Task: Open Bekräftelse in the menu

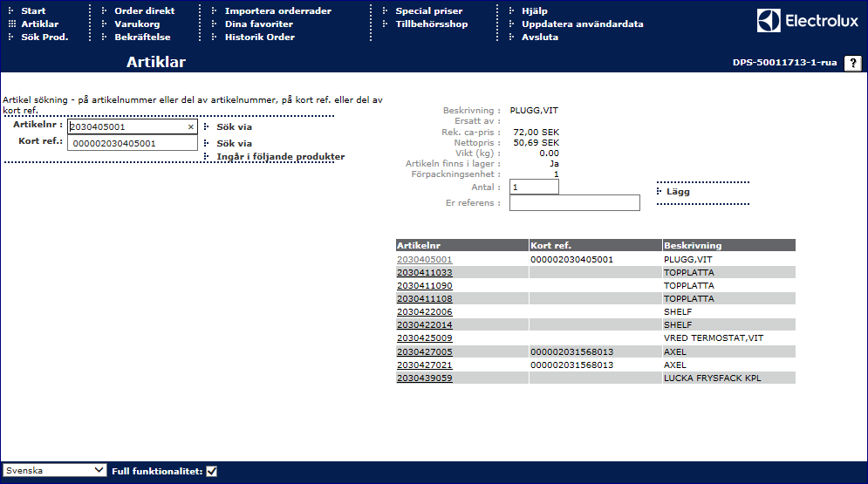Action: coord(142,37)
